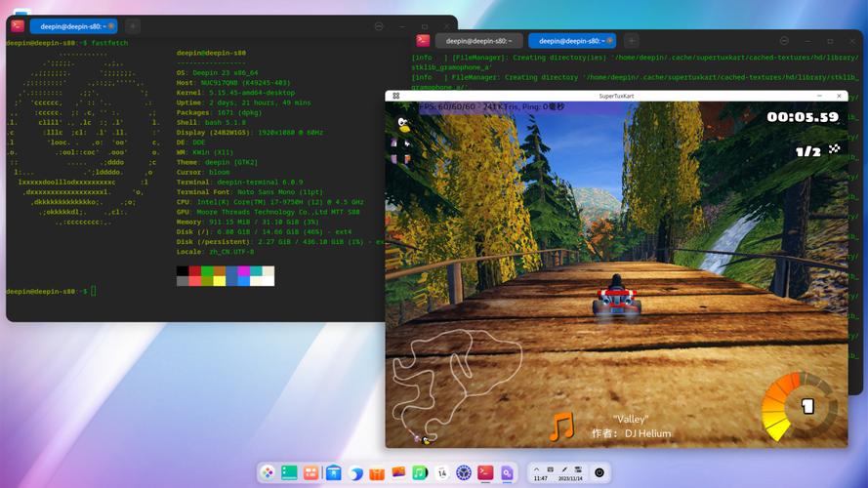Image resolution: width=868 pixels, height=488 pixels.
Task: Click the left terminal's shell prompt cursor
Action: [94, 291]
